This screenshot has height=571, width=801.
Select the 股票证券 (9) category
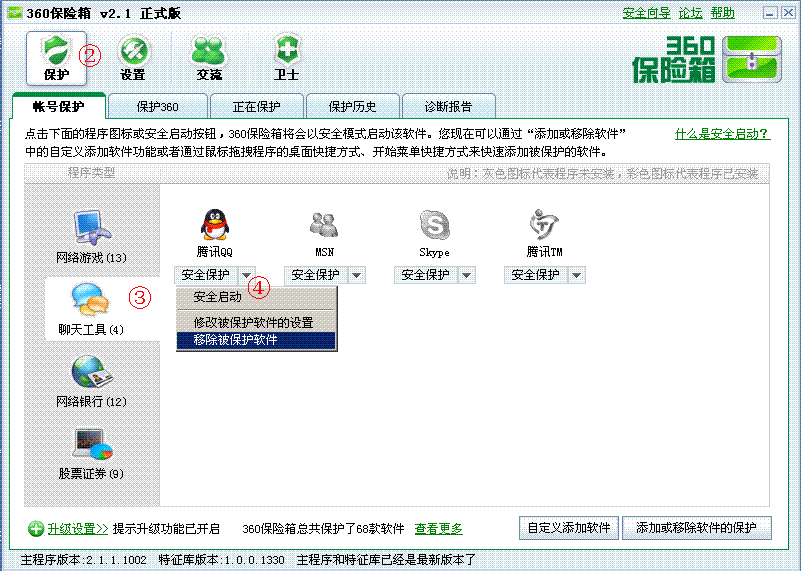(91, 453)
